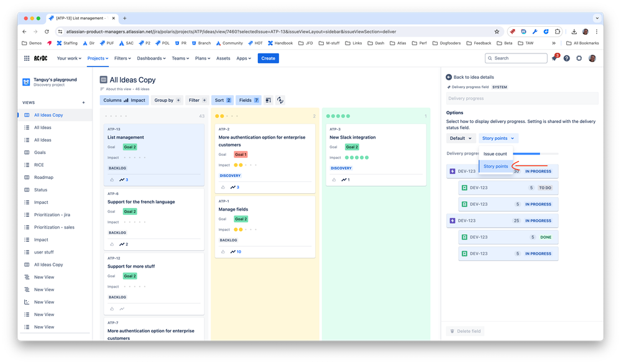Click the Tanguy's playground project avatar
This screenshot has height=364, width=621.
pos(26,82)
